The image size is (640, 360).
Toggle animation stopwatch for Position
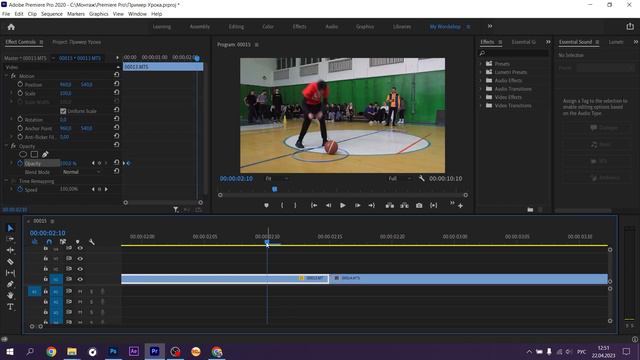20,84
